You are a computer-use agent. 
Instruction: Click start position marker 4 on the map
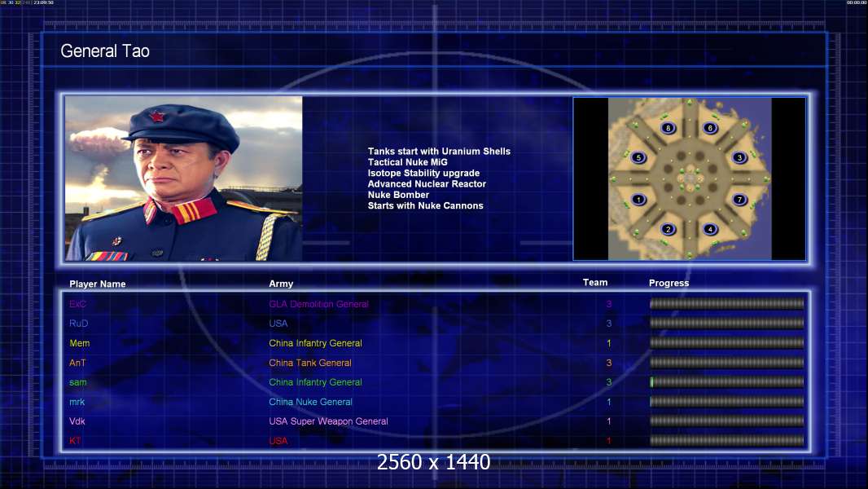(x=710, y=229)
